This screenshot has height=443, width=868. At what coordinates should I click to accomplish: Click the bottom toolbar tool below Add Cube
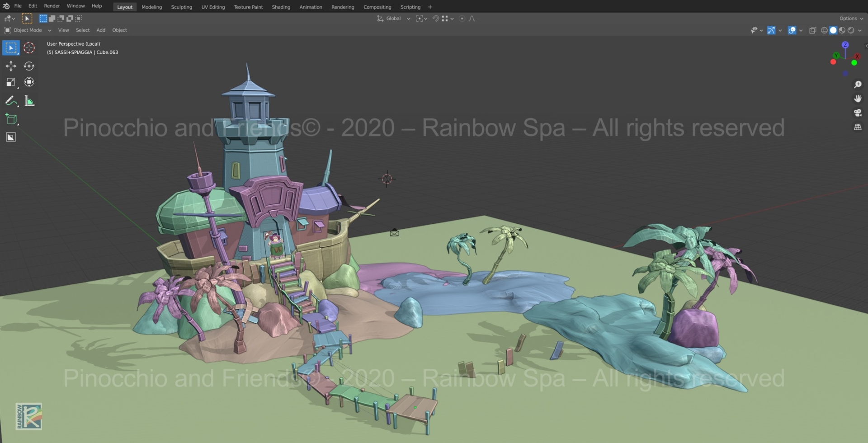coord(11,137)
